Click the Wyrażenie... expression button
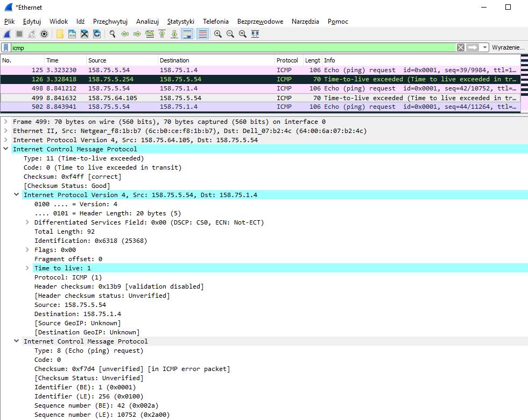 click(508, 47)
